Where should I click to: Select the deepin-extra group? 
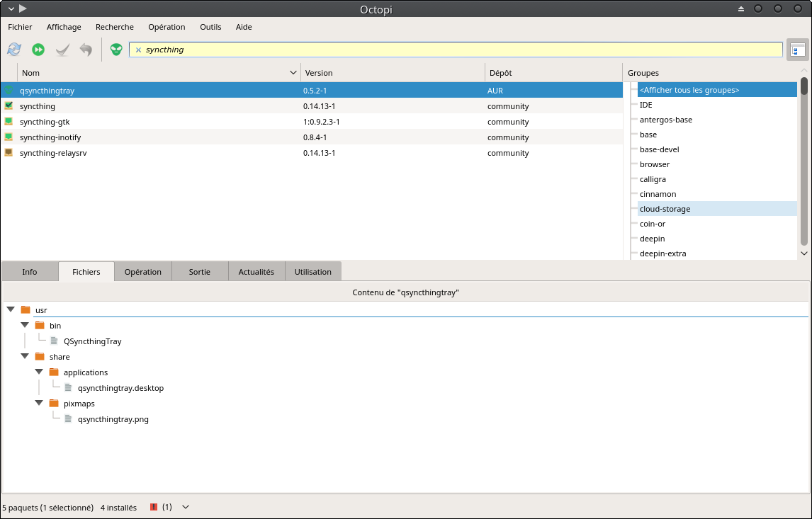click(x=717, y=253)
